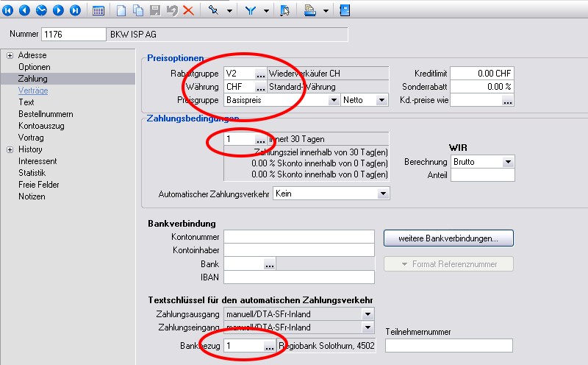Open the Berechnung Brutto dropdown
Screen dimensions: 588x365
(x=507, y=161)
